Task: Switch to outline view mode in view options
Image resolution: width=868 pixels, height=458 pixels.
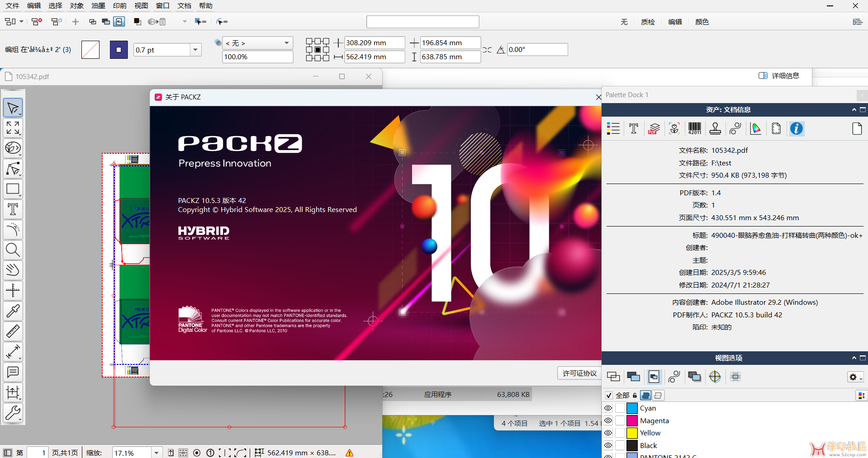Action: tap(613, 377)
